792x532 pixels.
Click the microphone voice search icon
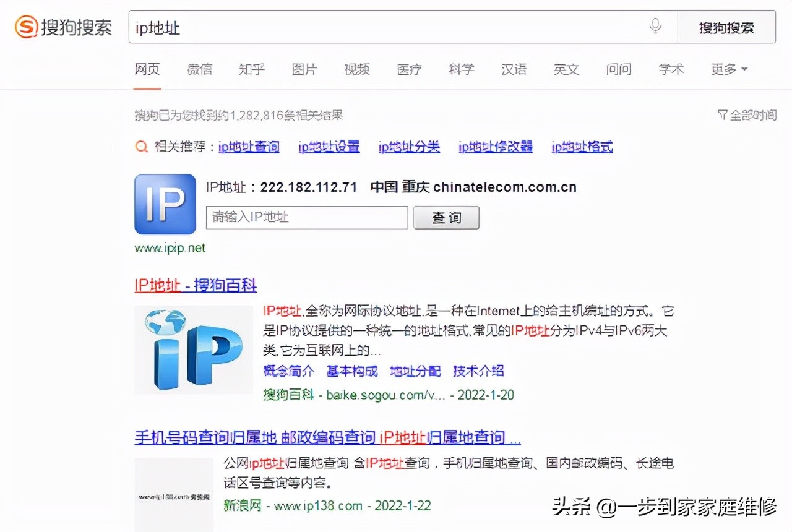pyautogui.click(x=655, y=26)
